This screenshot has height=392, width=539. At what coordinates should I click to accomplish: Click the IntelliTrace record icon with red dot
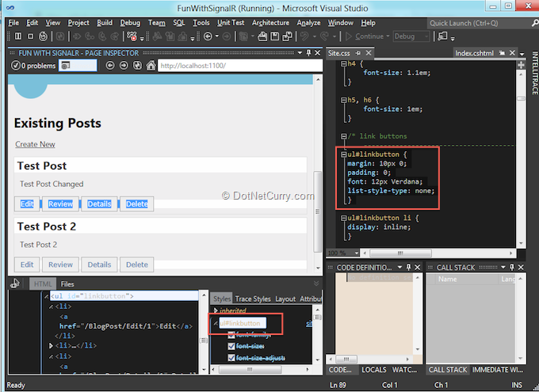132,36
